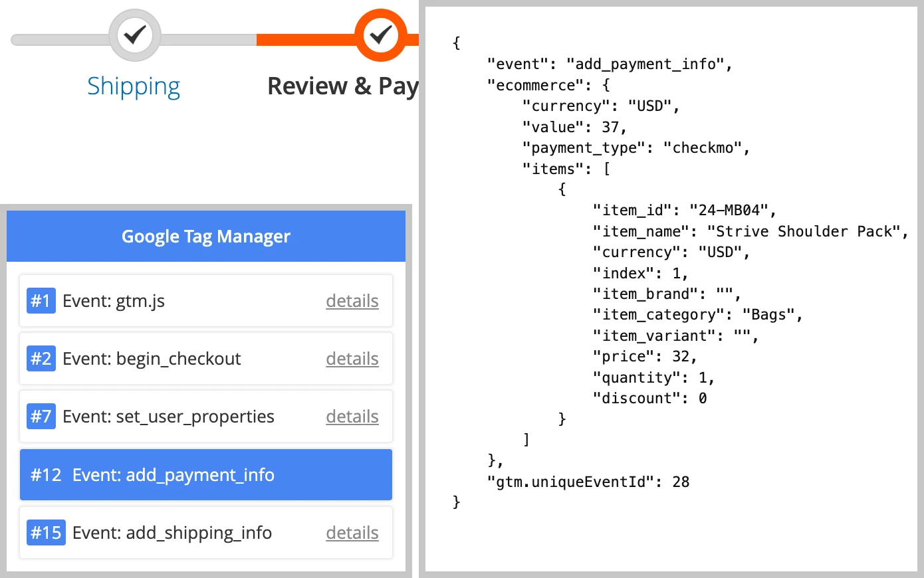Click the #2 badge on begin_checkout

click(41, 359)
